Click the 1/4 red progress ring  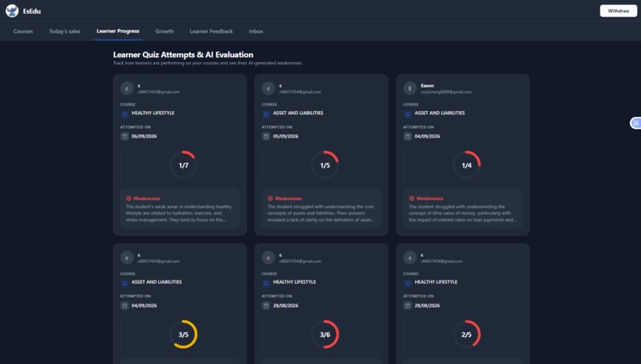click(467, 165)
